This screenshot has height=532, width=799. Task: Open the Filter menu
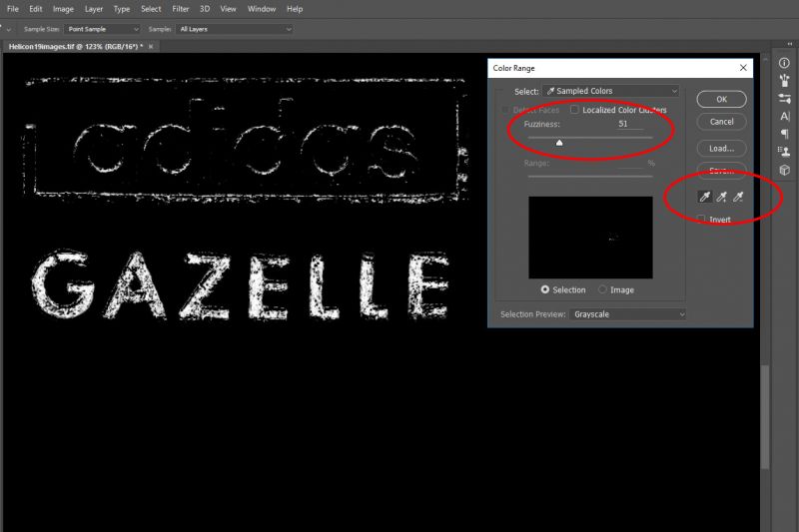tap(181, 9)
